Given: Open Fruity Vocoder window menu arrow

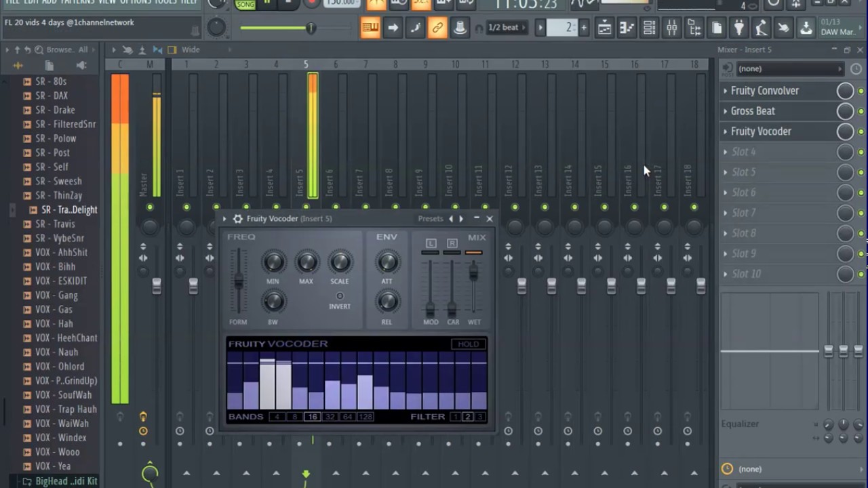Looking at the screenshot, I should pos(224,218).
